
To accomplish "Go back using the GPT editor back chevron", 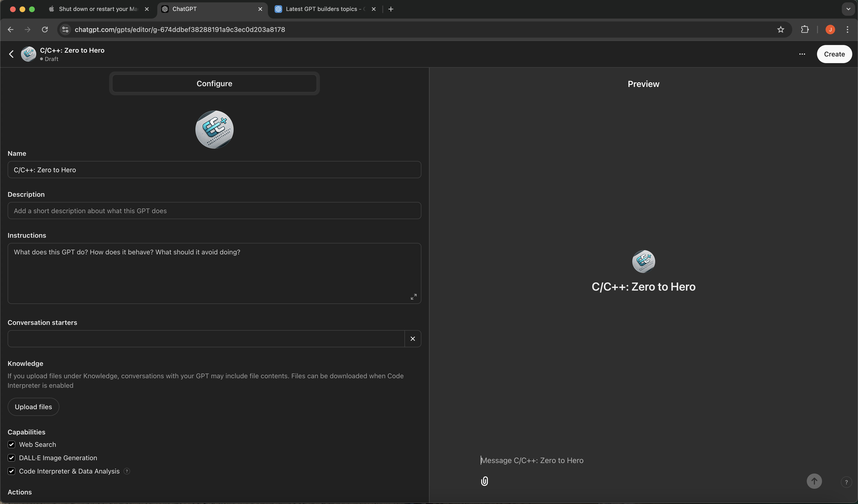I will pos(11,54).
